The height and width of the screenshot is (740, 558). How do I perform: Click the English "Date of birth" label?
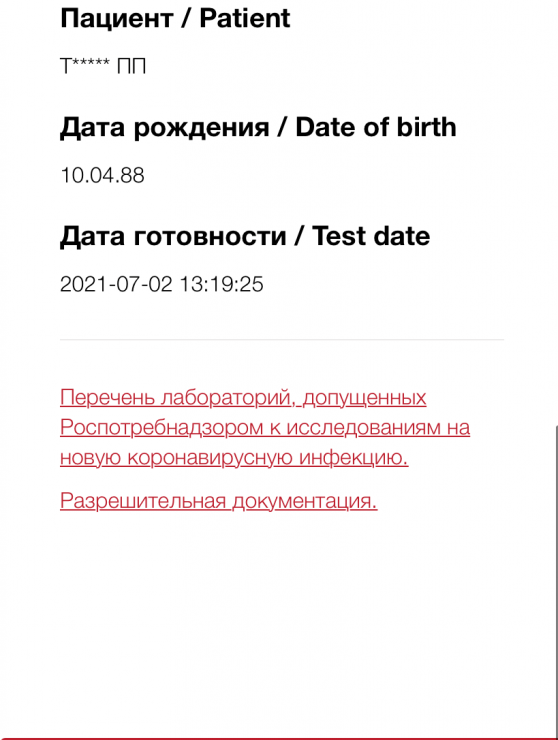(x=376, y=127)
